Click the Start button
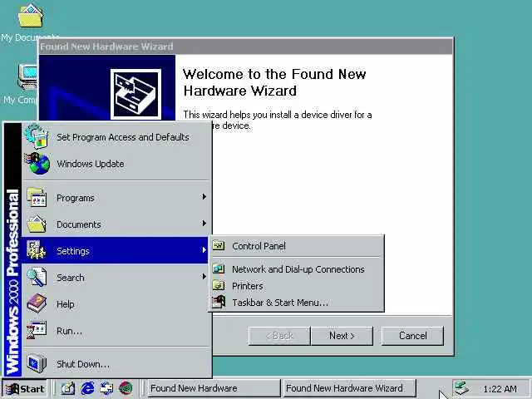Viewport: 532px width, 399px height. [24, 388]
